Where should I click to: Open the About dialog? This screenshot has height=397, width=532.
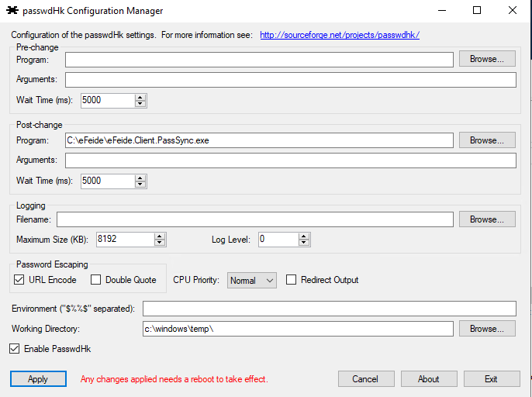pos(429,379)
